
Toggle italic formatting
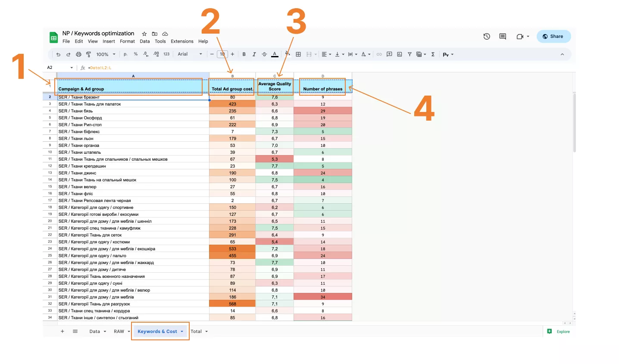(254, 54)
